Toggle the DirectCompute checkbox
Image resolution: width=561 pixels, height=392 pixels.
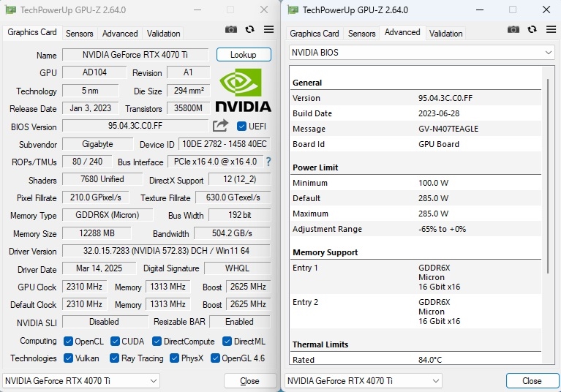(x=157, y=342)
